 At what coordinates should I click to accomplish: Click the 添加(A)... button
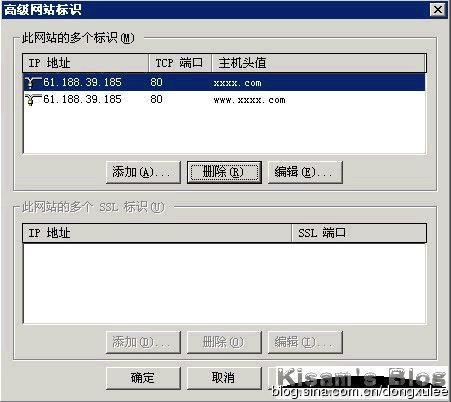click(143, 172)
